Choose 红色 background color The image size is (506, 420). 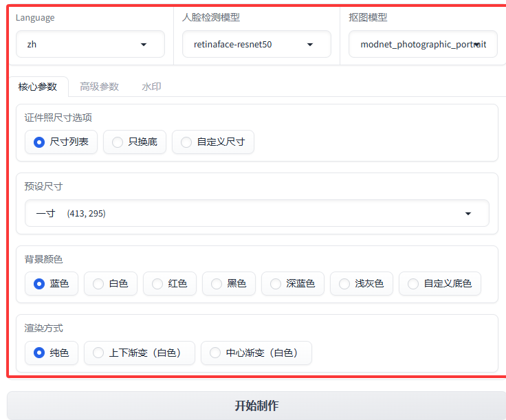coord(170,283)
